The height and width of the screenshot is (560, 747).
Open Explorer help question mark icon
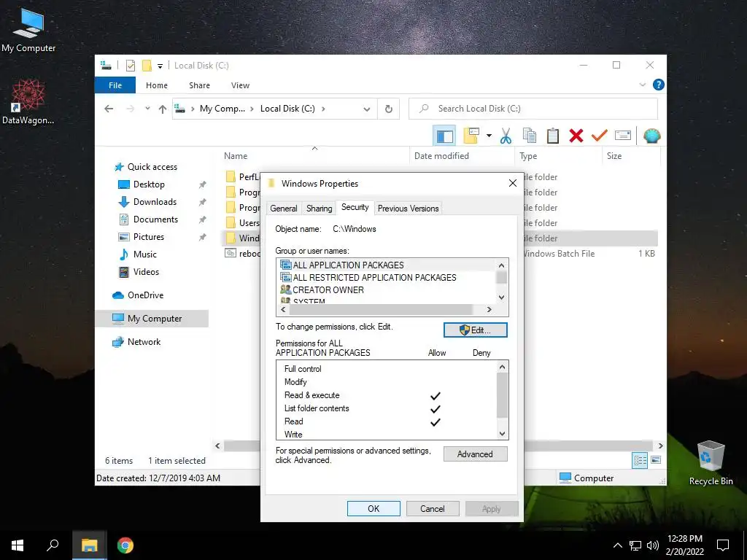(659, 85)
